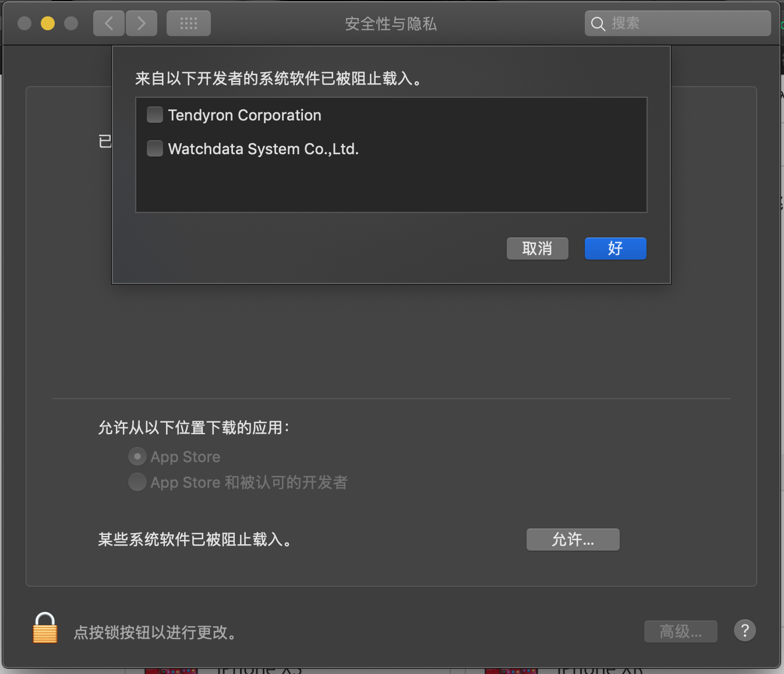The width and height of the screenshot is (784, 674).
Task: Click the Watchdata System Co.,Ltd. row text
Action: (263, 149)
